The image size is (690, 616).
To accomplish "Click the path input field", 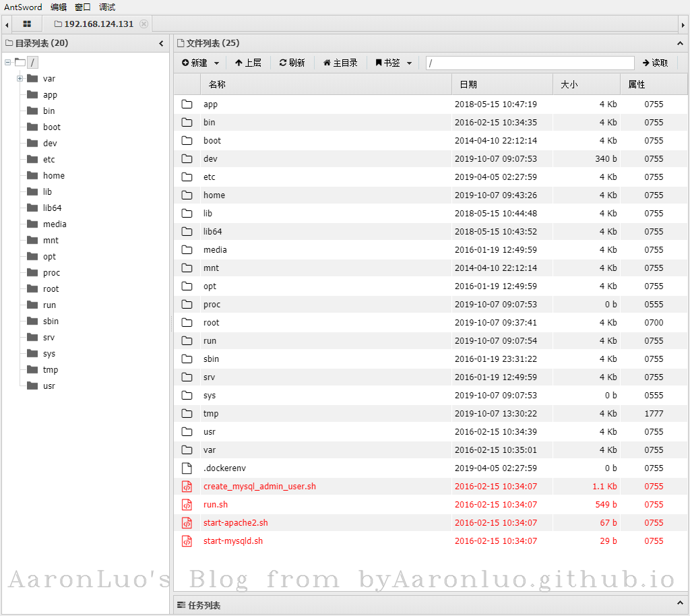I will [530, 63].
